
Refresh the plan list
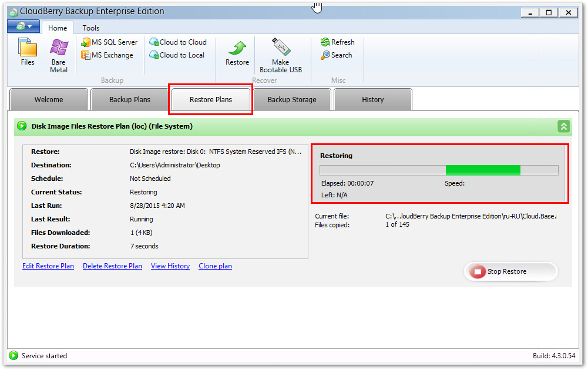coord(338,42)
